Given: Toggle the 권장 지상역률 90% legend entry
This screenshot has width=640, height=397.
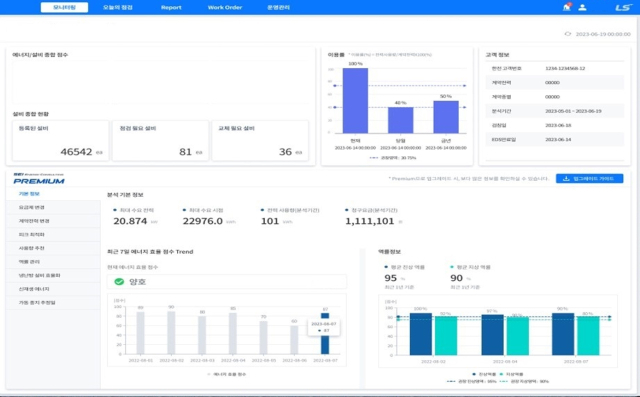Looking at the screenshot, I should coord(524,381).
